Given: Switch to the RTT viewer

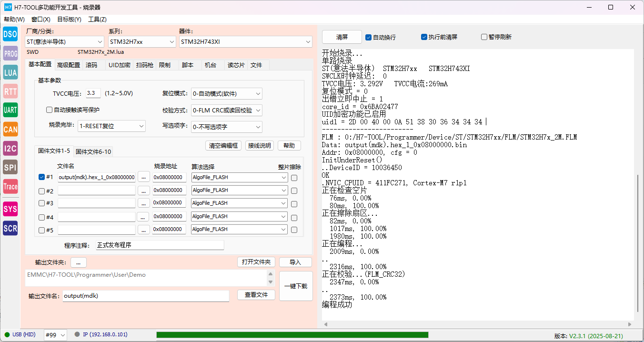Looking at the screenshot, I should (x=10, y=91).
